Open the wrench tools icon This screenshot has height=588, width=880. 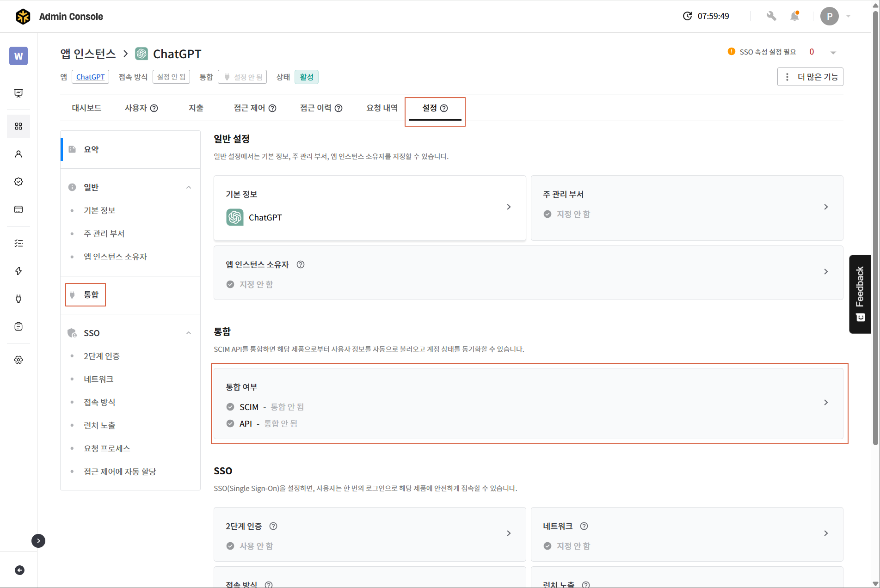point(771,16)
